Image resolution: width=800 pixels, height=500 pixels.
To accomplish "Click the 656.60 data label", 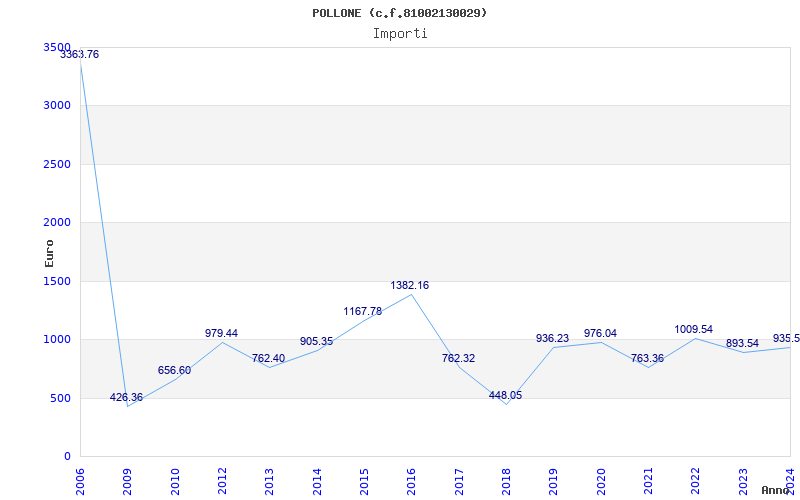I will pos(174,371).
